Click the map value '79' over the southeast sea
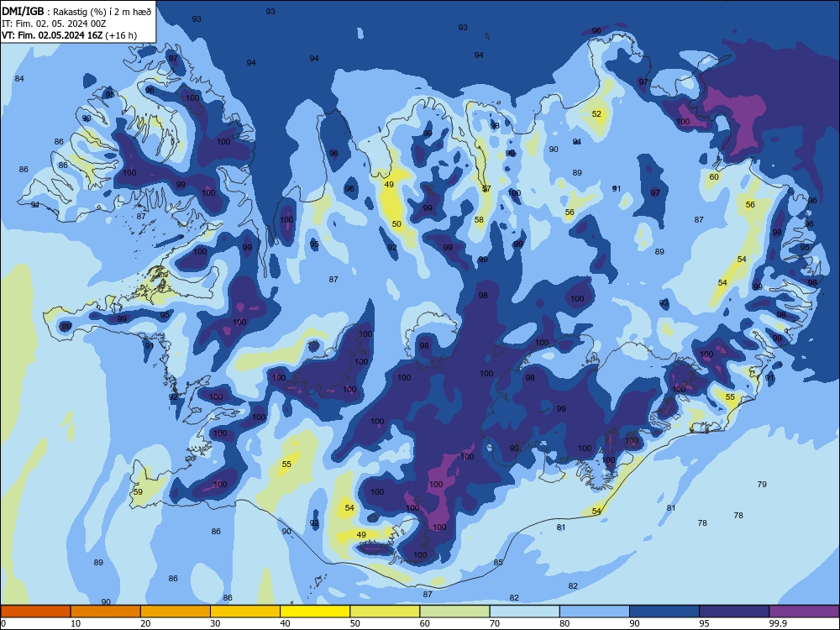Screen dimensions: 840x630 pyautogui.click(x=762, y=485)
